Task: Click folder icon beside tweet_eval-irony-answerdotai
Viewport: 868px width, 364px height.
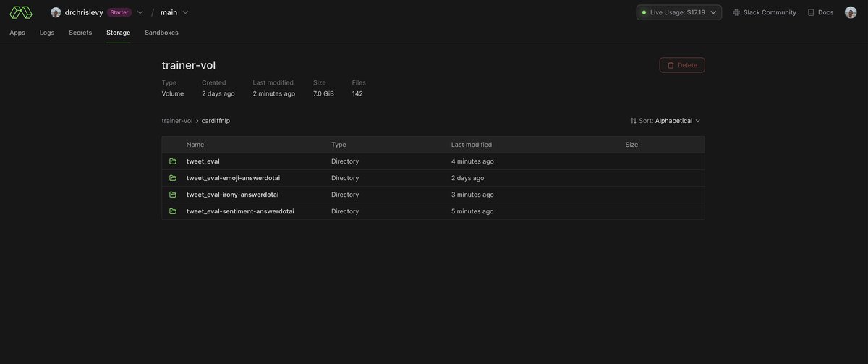Action: [173, 195]
